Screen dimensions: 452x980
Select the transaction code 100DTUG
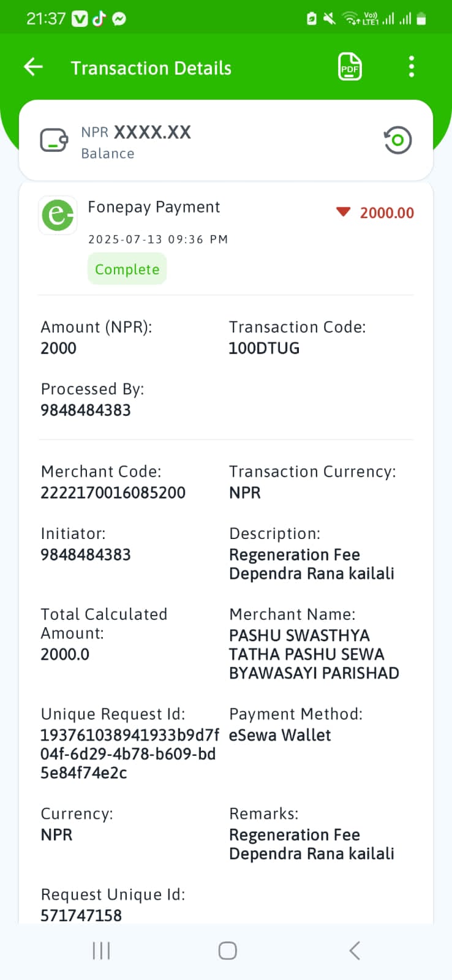click(x=264, y=349)
